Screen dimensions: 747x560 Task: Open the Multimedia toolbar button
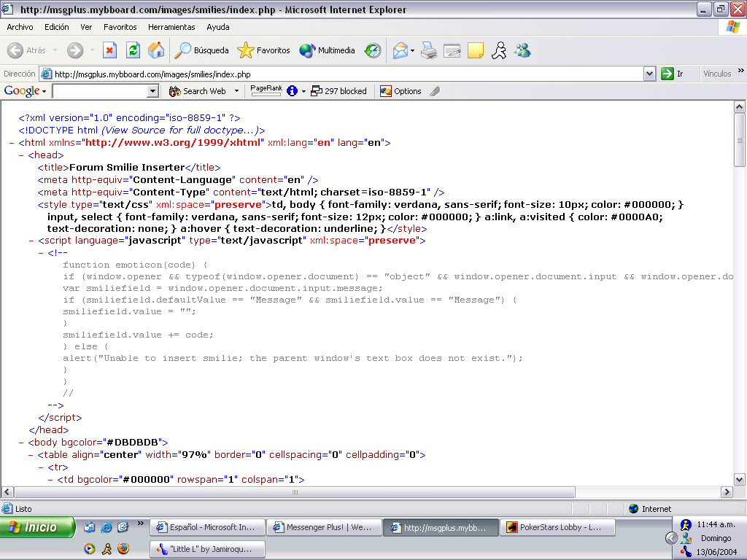tap(327, 50)
